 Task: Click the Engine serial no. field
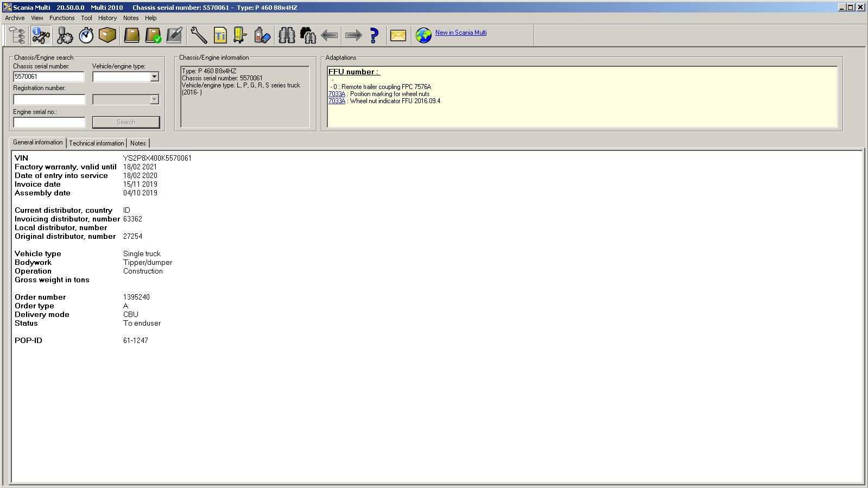click(x=49, y=122)
